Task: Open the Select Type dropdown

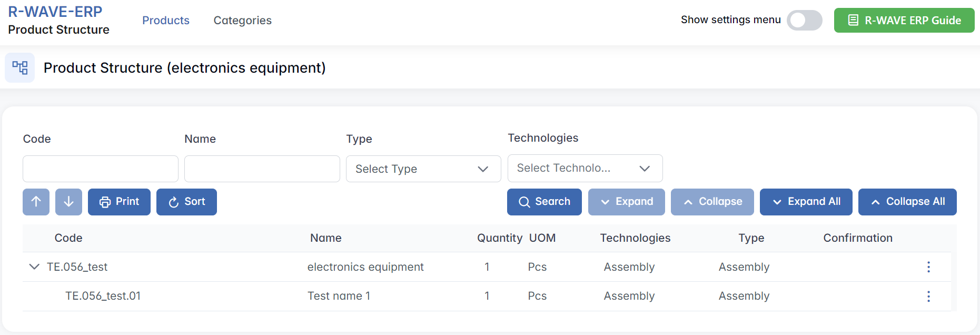Action: point(423,169)
